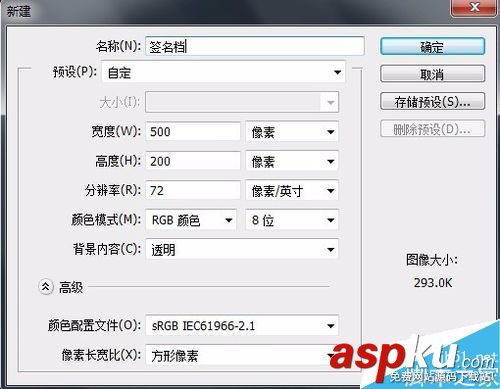This screenshot has width=500, height=389.
Task: Close the 新建 dialog with the X button
Action: [x=474, y=7]
